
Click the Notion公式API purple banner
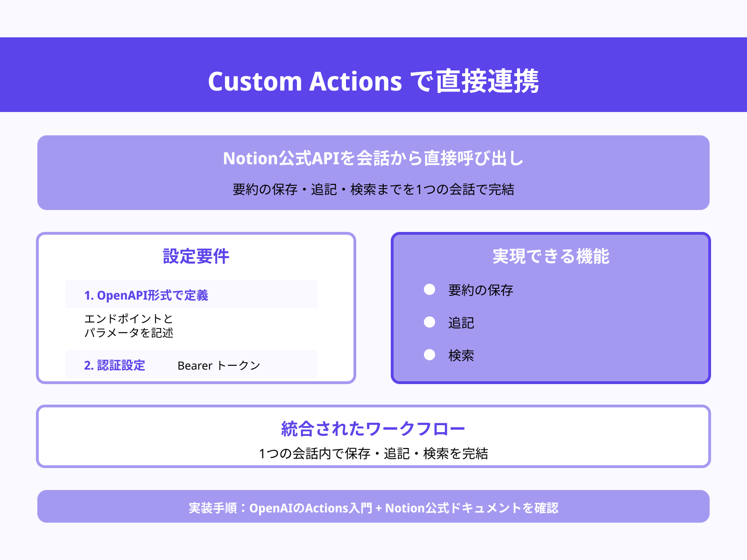coord(373,172)
